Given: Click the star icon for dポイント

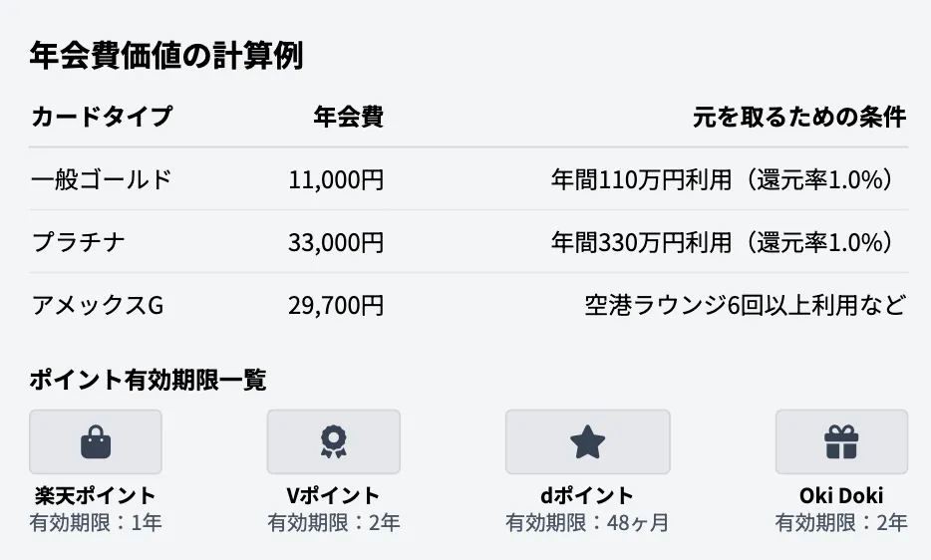Looking at the screenshot, I should [x=587, y=441].
